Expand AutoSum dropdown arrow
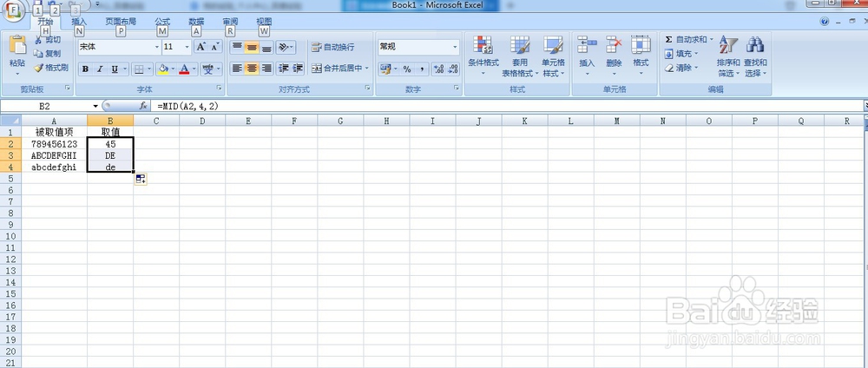This screenshot has height=368, width=868. tap(712, 40)
